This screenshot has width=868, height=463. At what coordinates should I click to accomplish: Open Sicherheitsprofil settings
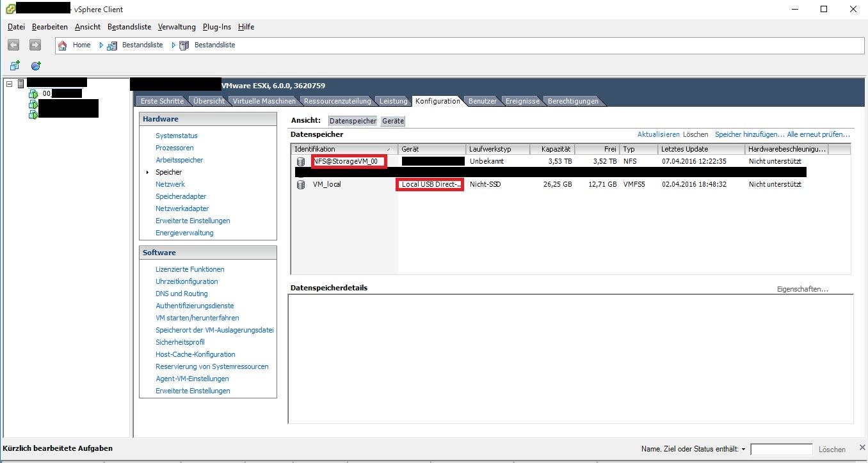180,342
